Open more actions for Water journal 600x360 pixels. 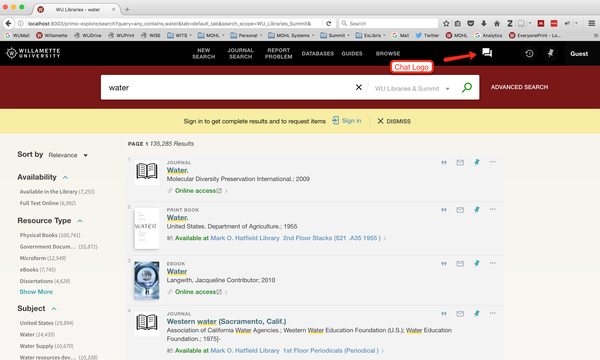(x=492, y=162)
